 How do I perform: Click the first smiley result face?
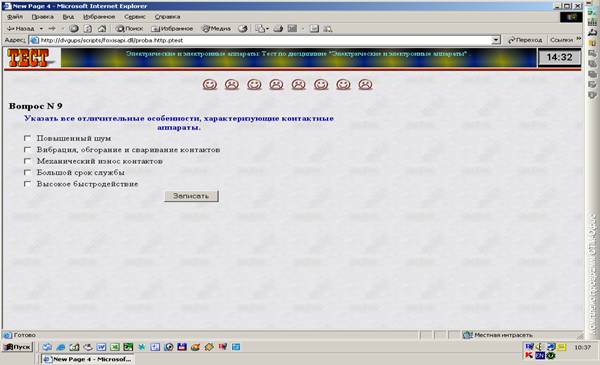point(210,84)
